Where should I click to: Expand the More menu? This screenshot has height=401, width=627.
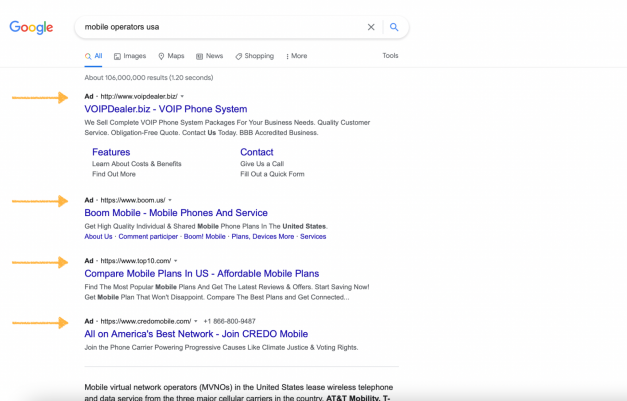296,56
